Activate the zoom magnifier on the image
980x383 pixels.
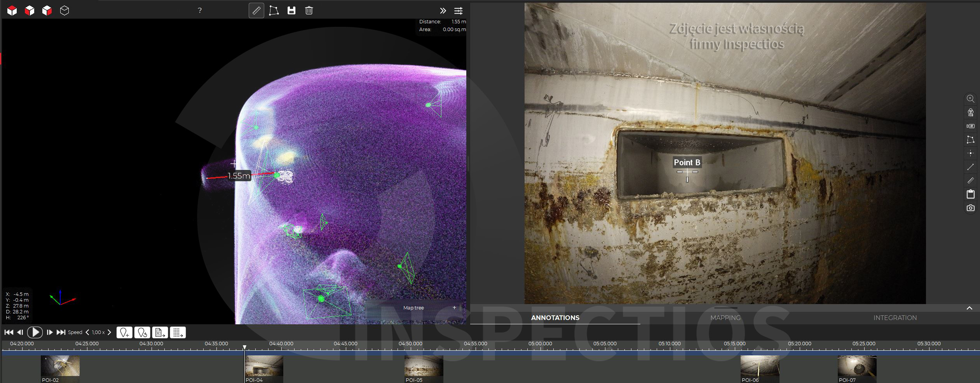[971, 99]
